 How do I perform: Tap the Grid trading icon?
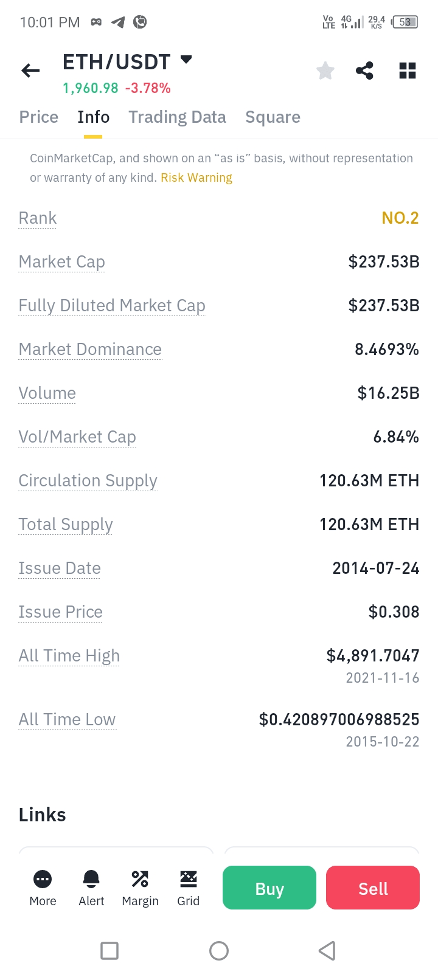click(x=189, y=887)
